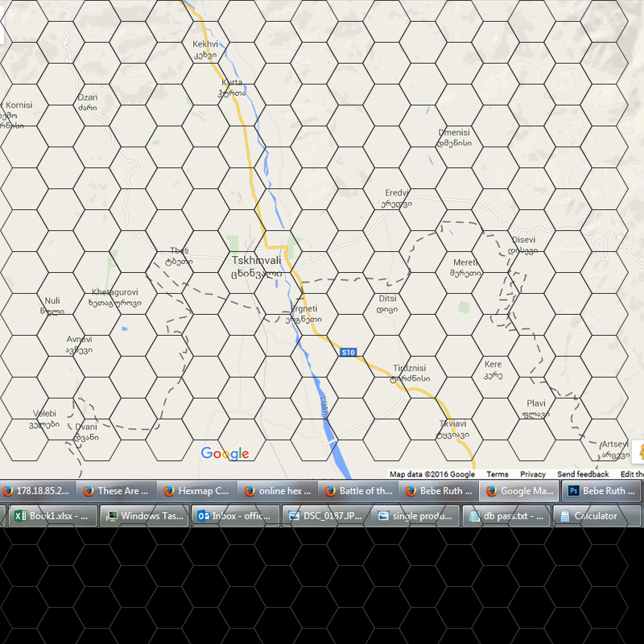This screenshot has width=644, height=644.
Task: Click the 'Map data ©2016 Google' attribution
Action: pos(432,474)
